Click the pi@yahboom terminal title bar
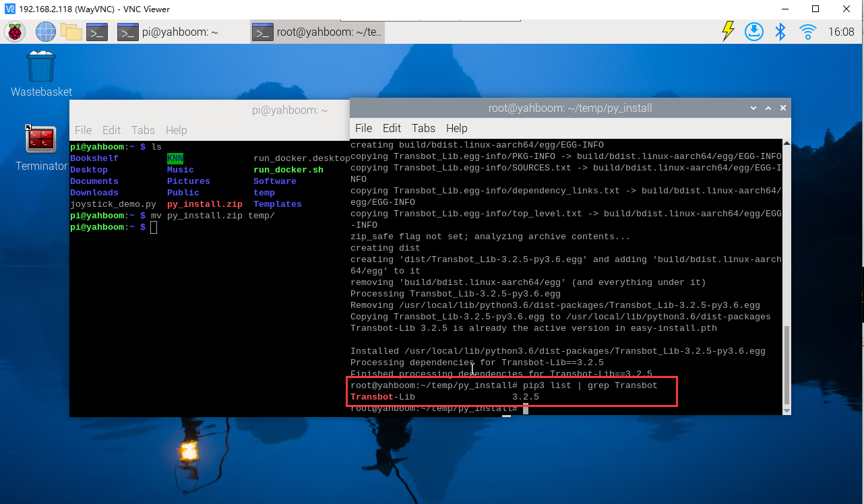Viewport: 864px width, 504px height. tap(210, 111)
